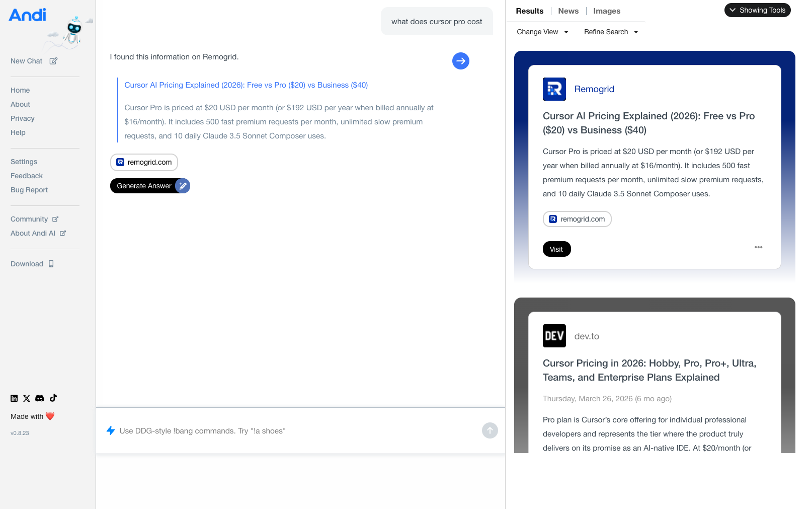Open the three-dot menu on Remogrid card
Image resolution: width=812 pixels, height=509 pixels.
(759, 247)
